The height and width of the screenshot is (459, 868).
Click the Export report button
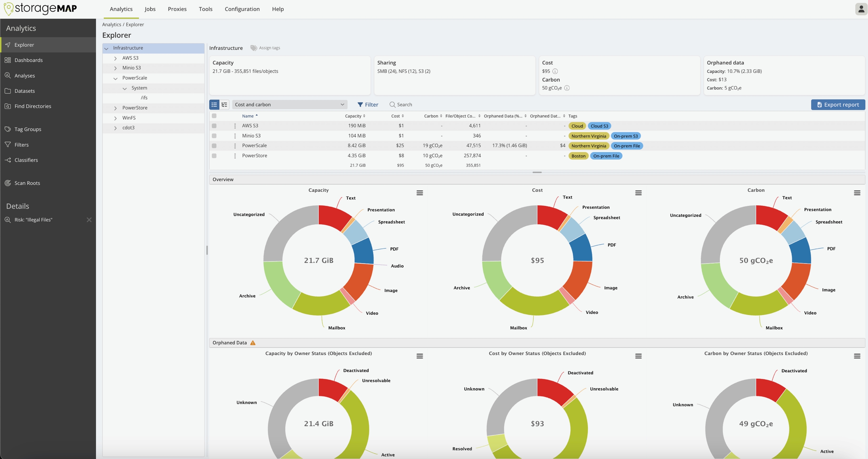[x=838, y=105]
